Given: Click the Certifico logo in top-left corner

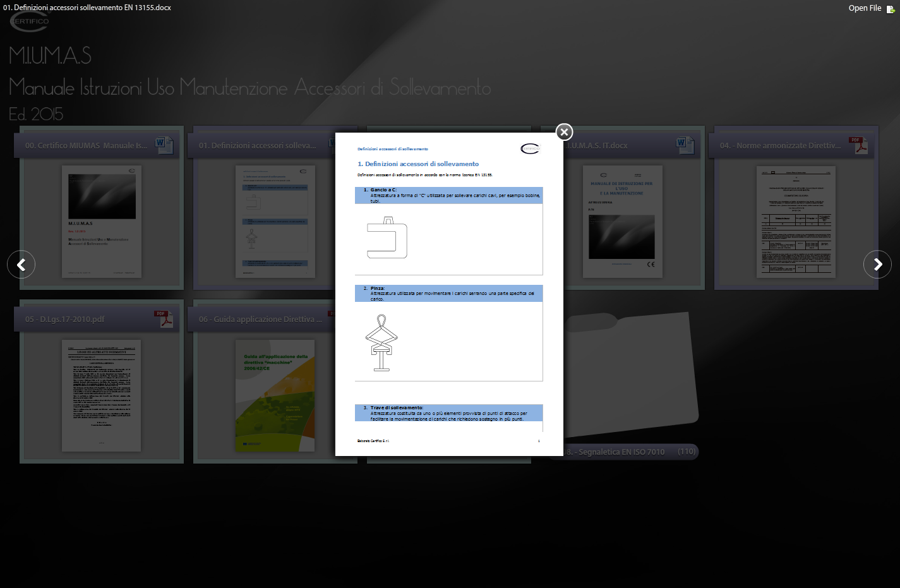Looking at the screenshot, I should [29, 21].
